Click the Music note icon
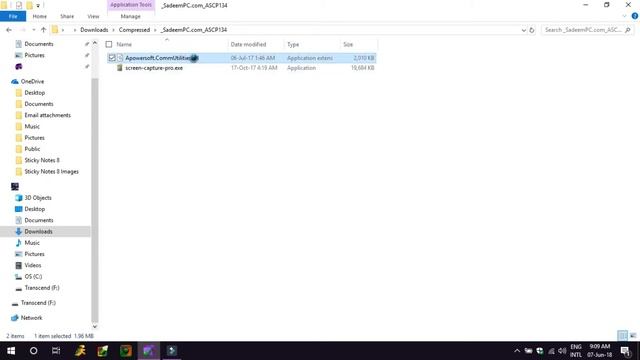 [x=18, y=243]
